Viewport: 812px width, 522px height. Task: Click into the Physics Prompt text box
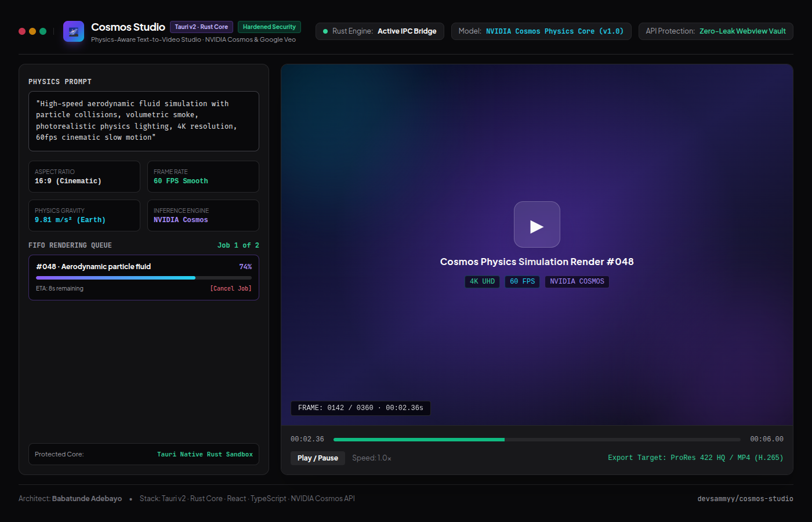tap(144, 121)
